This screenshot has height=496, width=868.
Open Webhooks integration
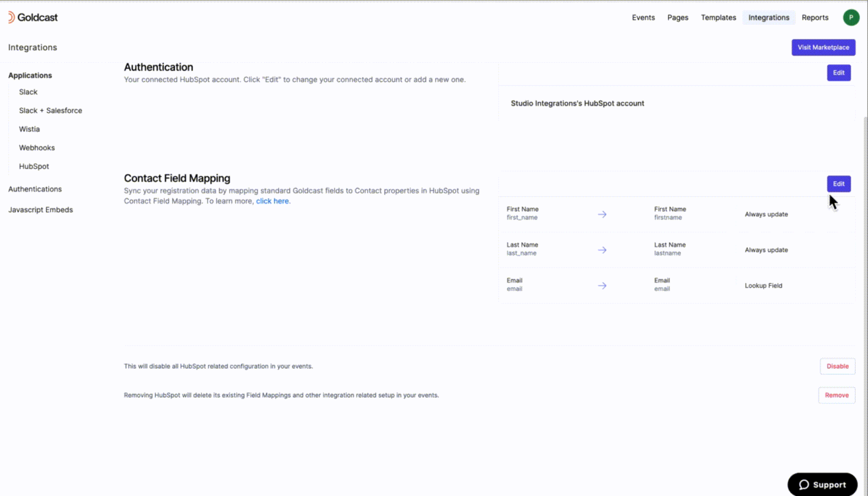click(x=36, y=148)
